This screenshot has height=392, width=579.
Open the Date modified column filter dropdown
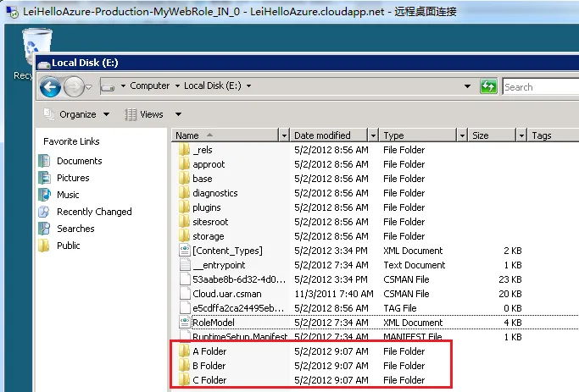(x=373, y=135)
